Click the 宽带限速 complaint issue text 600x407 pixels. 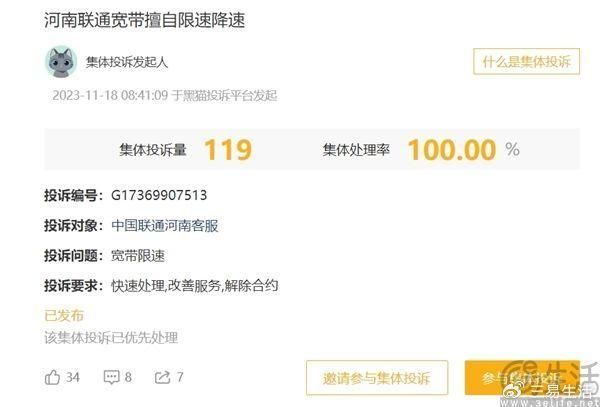click(x=138, y=256)
